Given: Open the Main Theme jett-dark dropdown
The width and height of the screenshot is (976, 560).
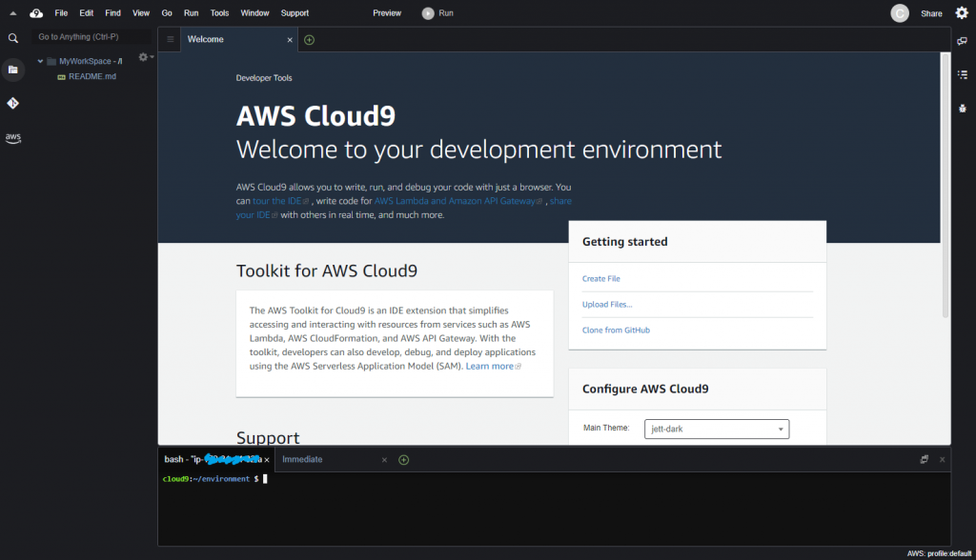Looking at the screenshot, I should (717, 429).
